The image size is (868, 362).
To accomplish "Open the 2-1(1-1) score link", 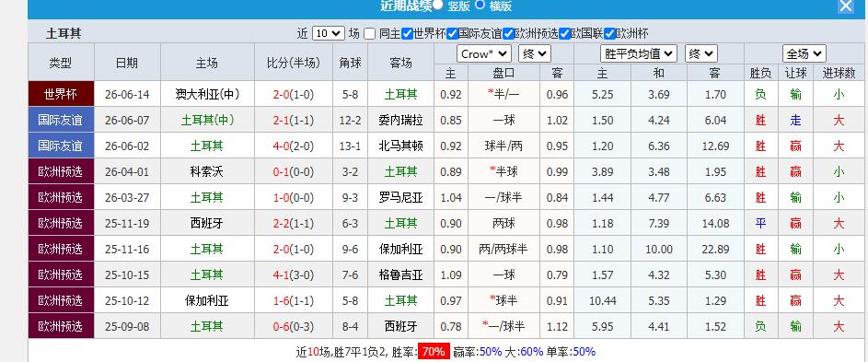I will (294, 120).
